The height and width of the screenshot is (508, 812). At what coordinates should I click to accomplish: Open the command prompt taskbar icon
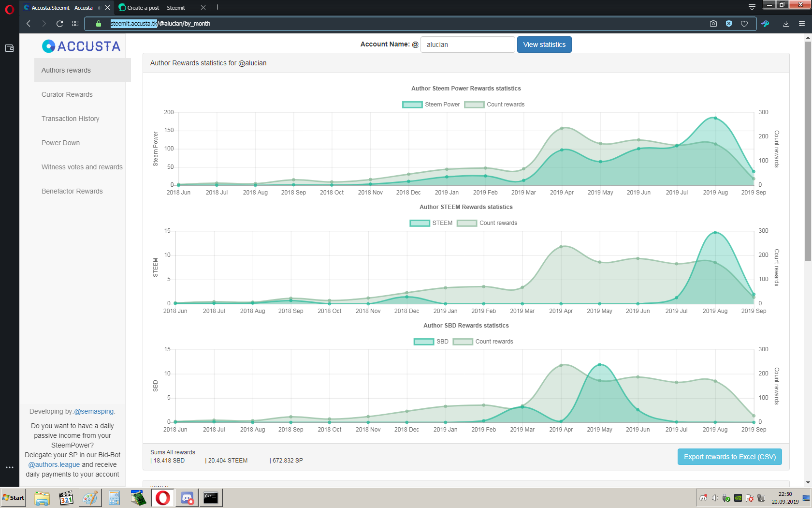point(211,498)
